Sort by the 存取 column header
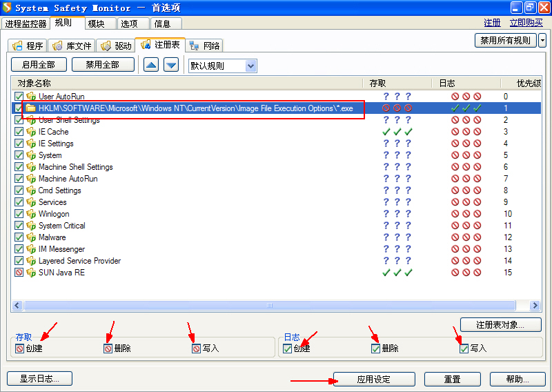Viewport: 552px width, 392px height. tap(397, 84)
